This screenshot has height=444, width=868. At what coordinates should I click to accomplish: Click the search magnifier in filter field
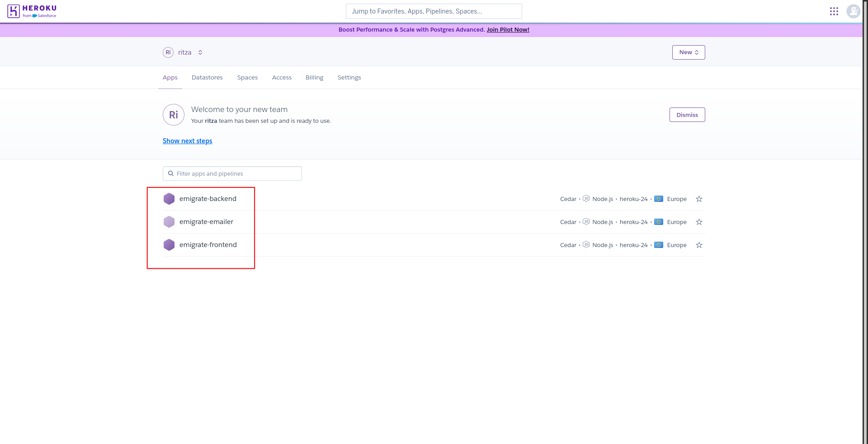[171, 173]
